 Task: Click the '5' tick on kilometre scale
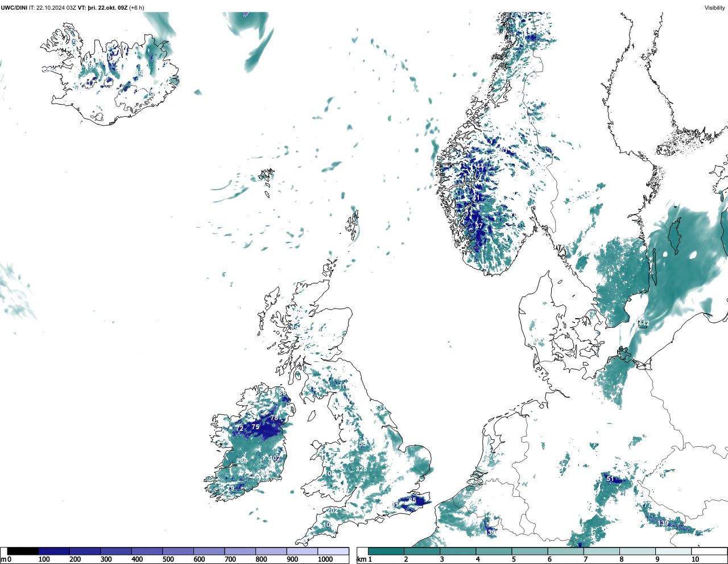[x=514, y=559]
